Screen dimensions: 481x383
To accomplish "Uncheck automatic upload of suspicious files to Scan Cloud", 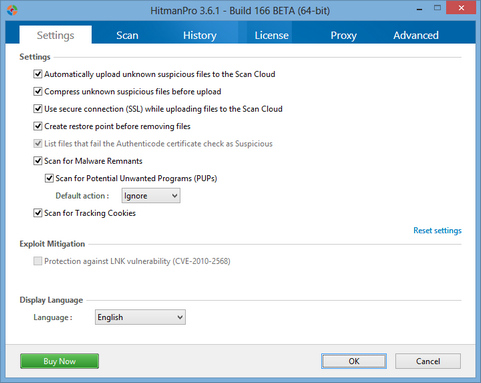I will point(38,74).
